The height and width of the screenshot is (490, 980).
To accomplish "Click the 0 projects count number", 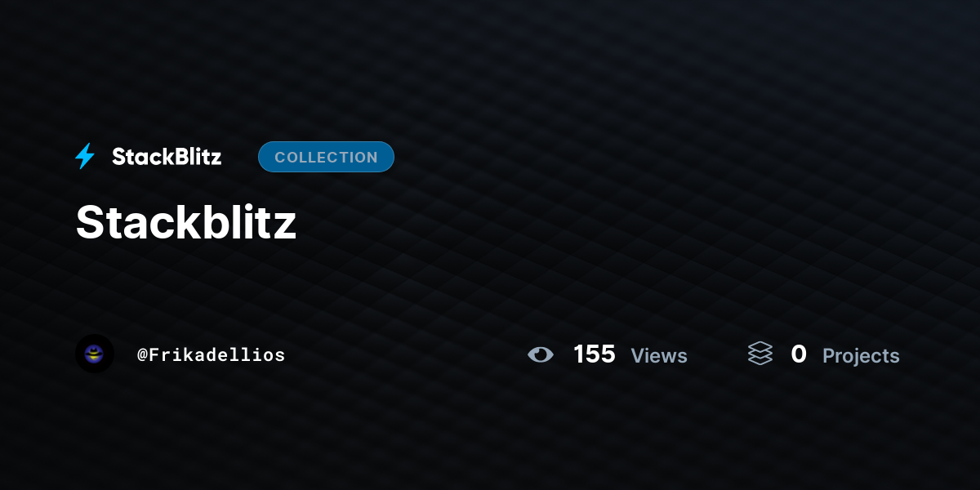I will coord(799,354).
